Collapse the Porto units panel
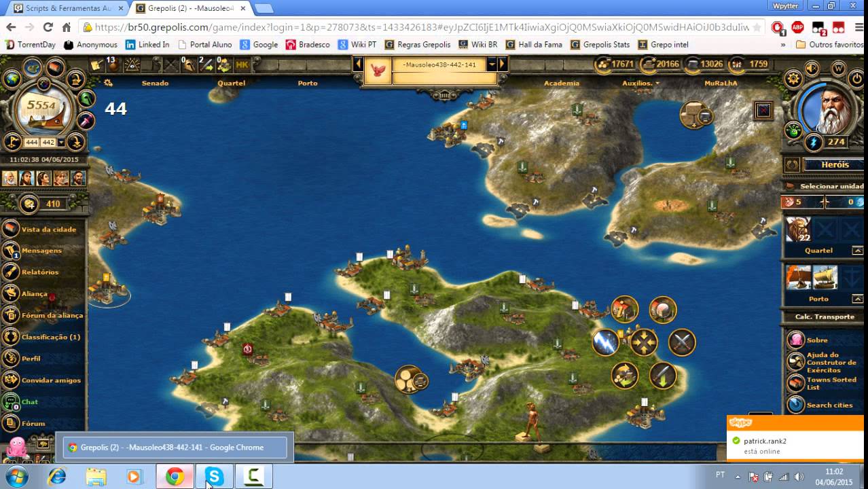The image size is (868, 489). point(858,299)
